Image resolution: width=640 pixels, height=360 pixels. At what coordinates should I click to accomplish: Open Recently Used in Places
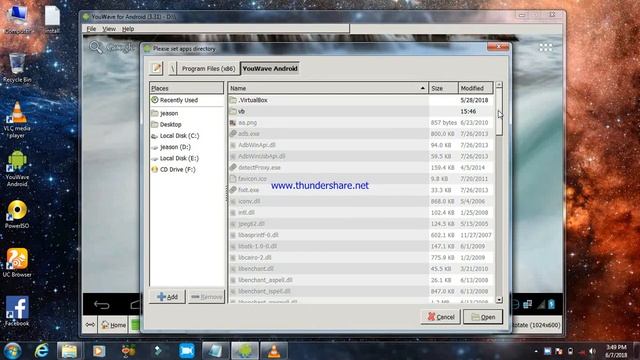point(187,100)
